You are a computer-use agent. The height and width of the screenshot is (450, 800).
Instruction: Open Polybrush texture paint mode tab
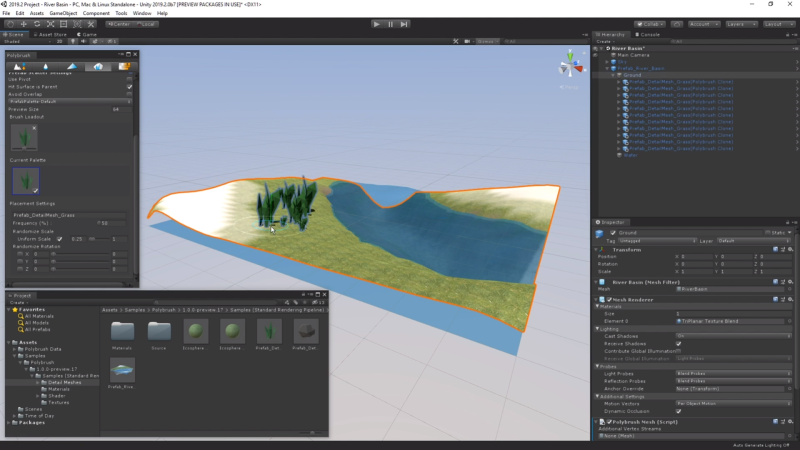[x=124, y=66]
